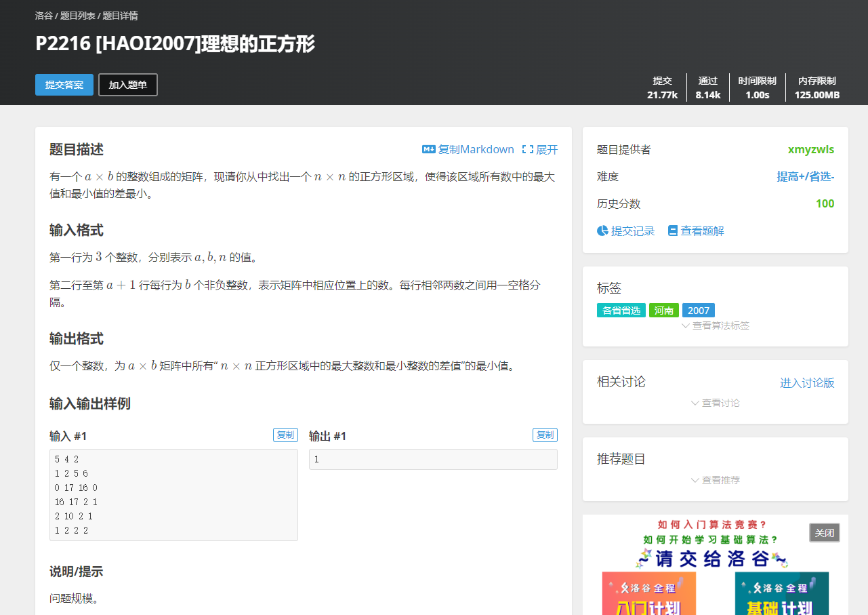This screenshot has width=868, height=615.
Task: Click difficulty label 提高+/省选-
Action: pos(806,176)
